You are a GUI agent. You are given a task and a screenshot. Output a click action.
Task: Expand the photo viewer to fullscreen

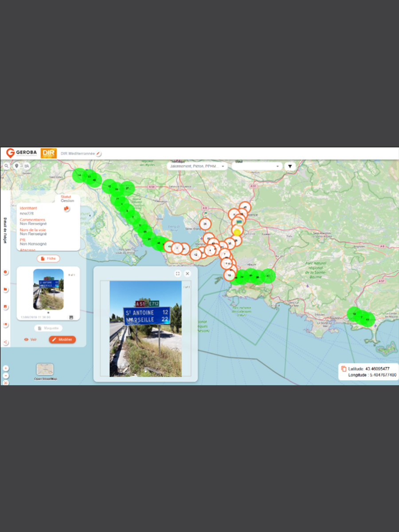[x=177, y=274]
